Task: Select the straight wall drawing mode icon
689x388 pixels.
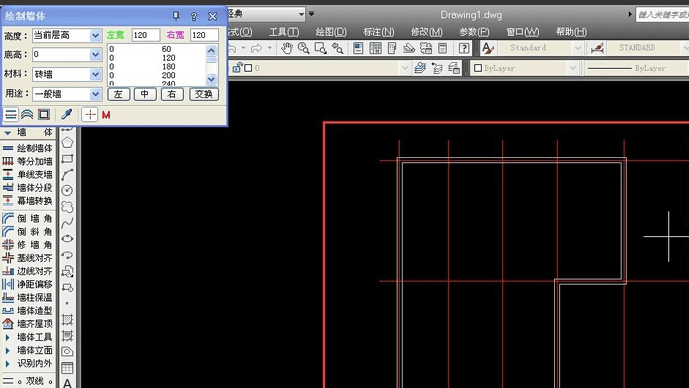Action: point(11,115)
